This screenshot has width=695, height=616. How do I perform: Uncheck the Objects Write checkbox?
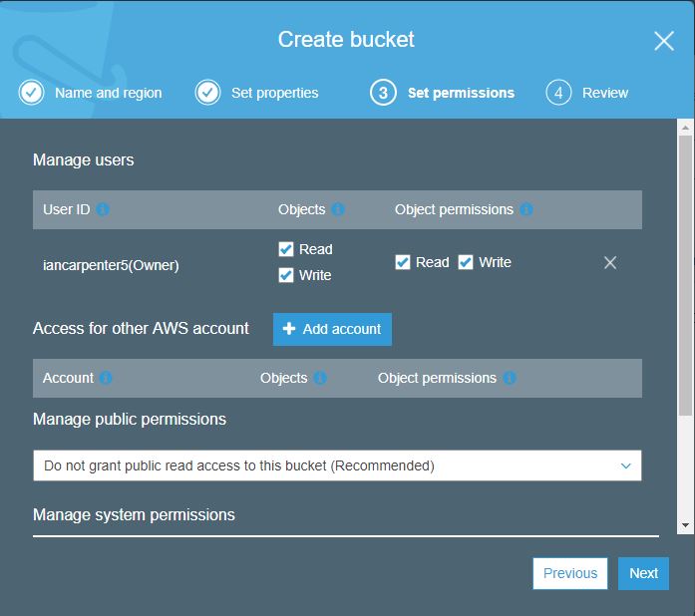click(286, 275)
